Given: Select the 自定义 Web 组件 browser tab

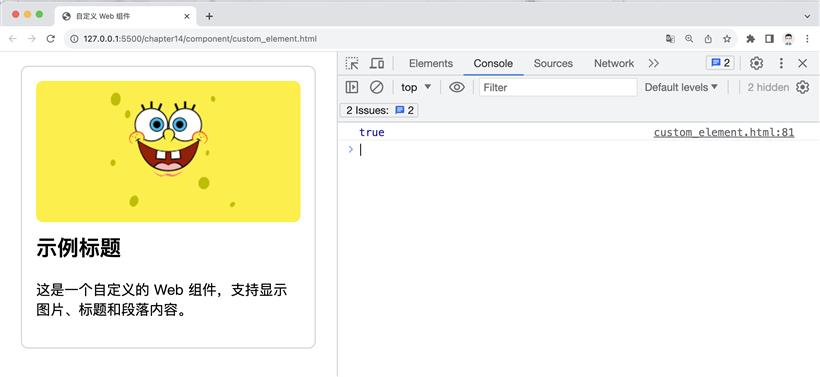Looking at the screenshot, I should point(126,16).
